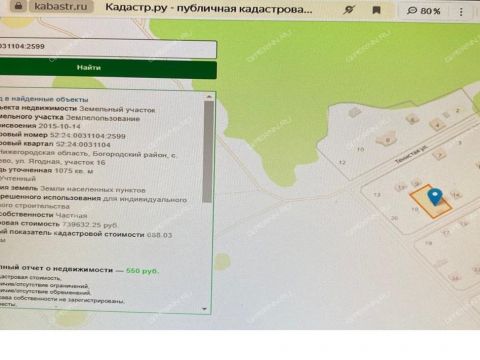Click the kabastr.ru domain label
480x360 pixels.
61,6
